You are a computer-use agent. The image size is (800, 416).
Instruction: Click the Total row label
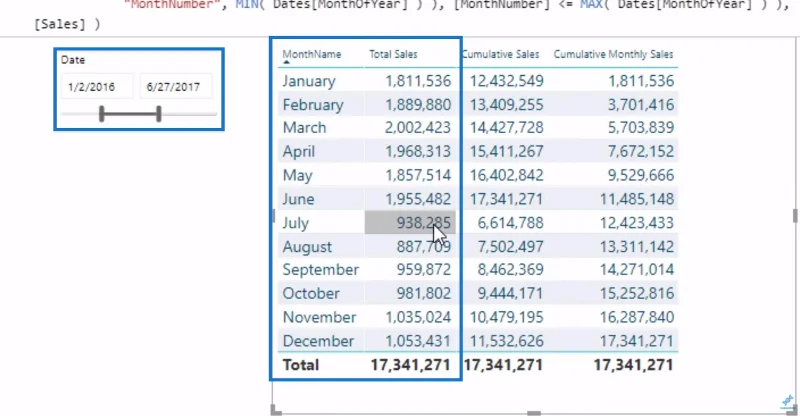click(x=301, y=365)
